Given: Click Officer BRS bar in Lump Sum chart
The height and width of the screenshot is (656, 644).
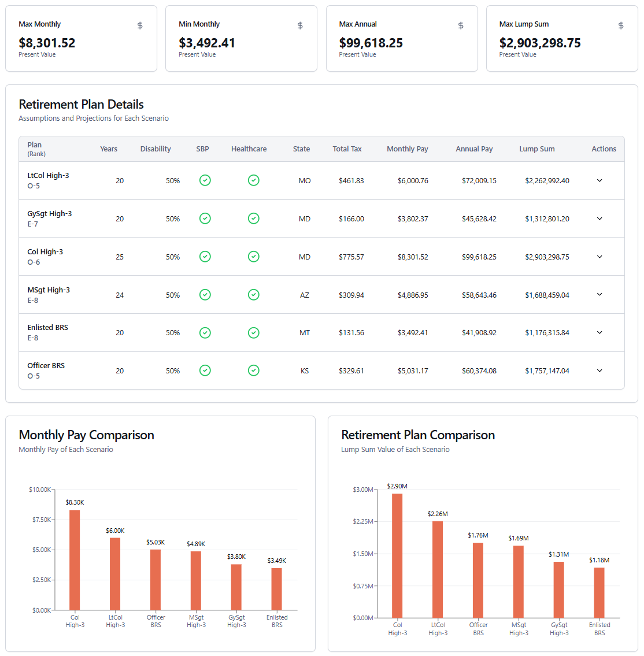Looking at the screenshot, I should (x=478, y=580).
